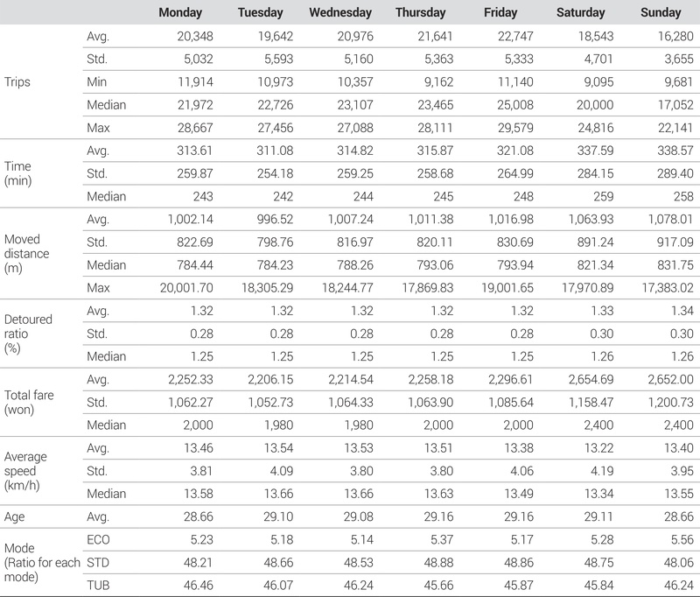Select the Wednesday column header

point(340,13)
